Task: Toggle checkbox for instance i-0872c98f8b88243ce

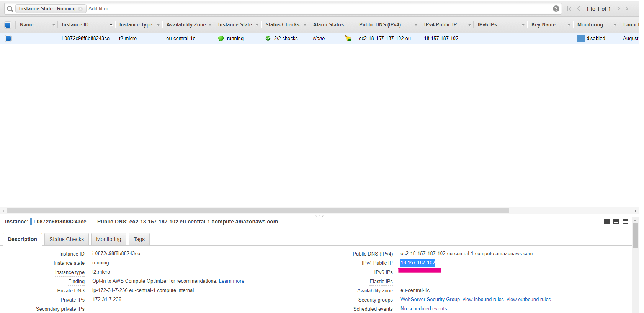Action: coord(8,38)
